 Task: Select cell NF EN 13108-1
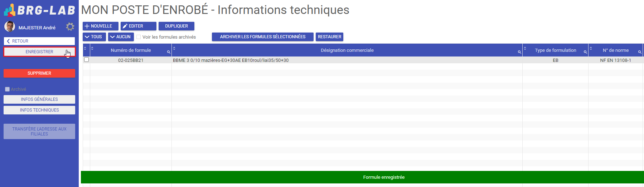tap(616, 60)
